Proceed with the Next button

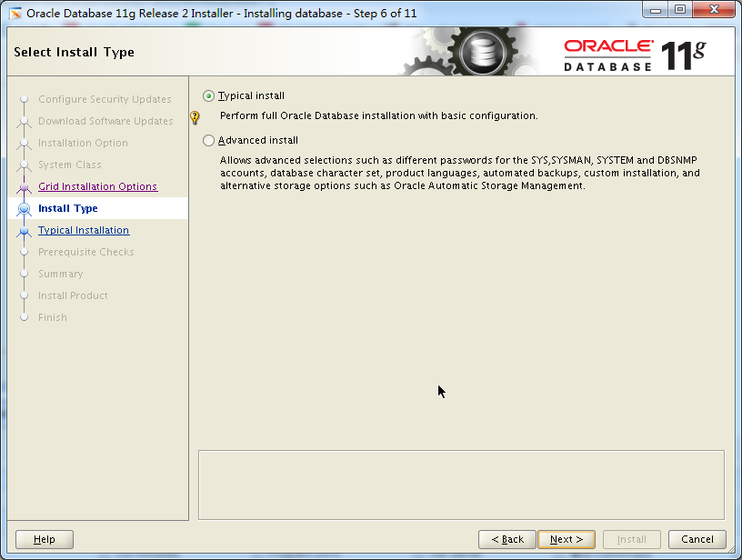click(567, 539)
